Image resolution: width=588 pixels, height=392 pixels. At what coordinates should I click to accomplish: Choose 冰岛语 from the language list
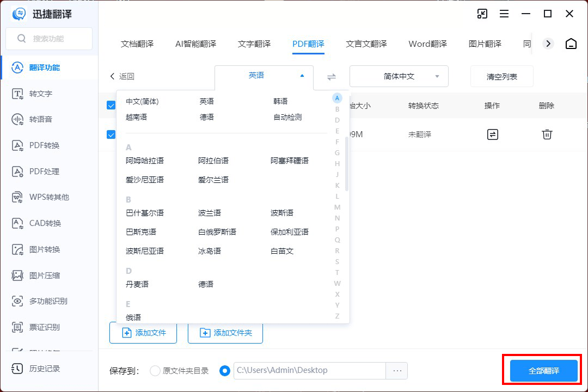(210, 251)
